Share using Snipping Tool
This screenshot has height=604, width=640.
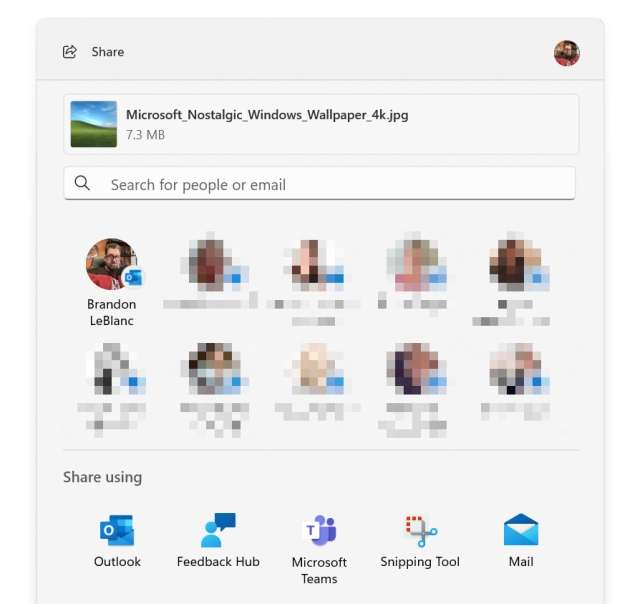420,540
